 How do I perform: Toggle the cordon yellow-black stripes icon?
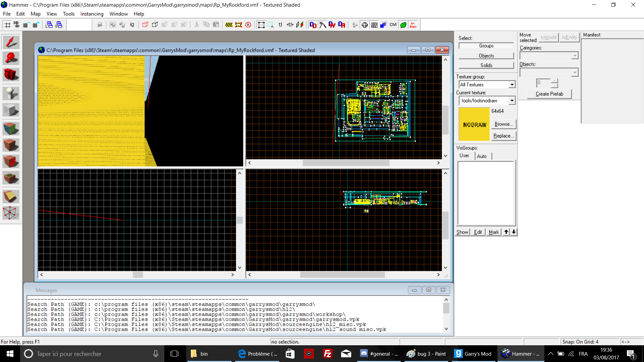point(229,25)
